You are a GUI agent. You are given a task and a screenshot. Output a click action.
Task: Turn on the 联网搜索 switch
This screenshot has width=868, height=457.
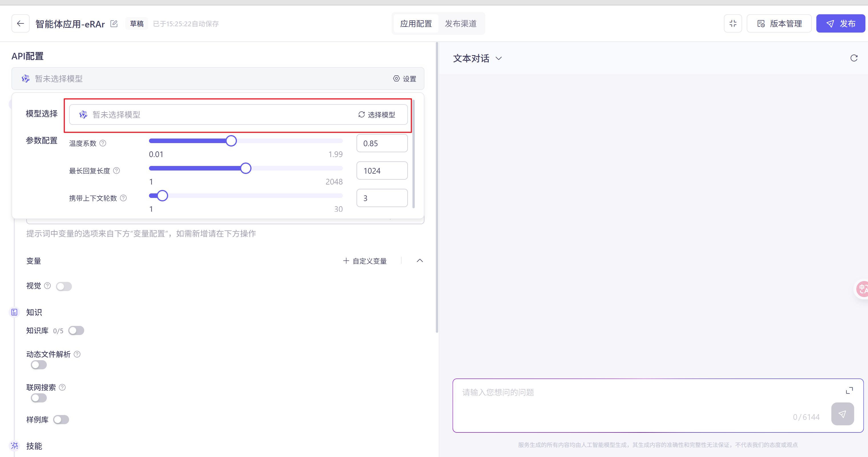(x=39, y=398)
